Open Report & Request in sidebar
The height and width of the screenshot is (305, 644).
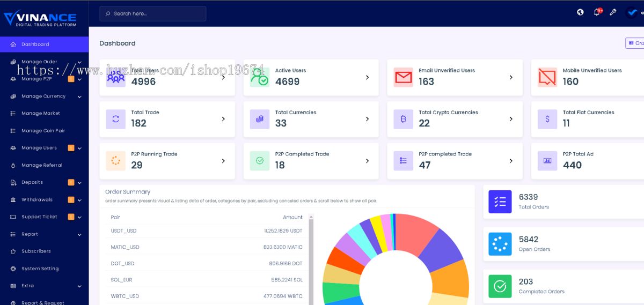[44, 302]
